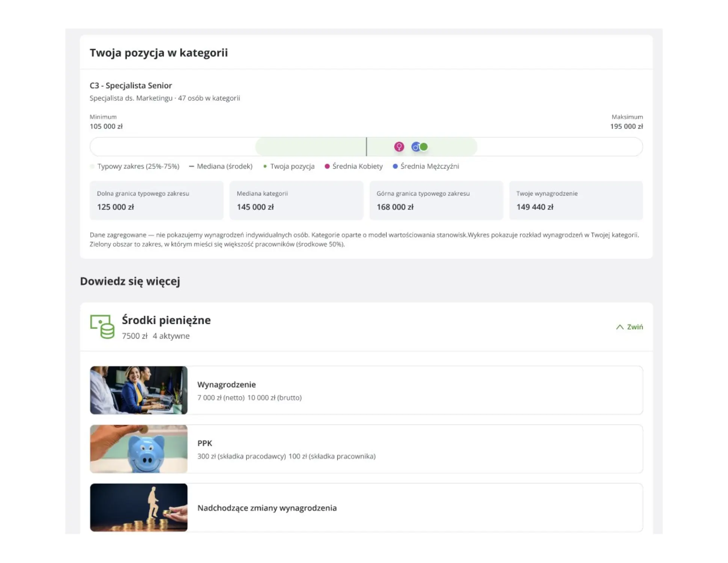Click the pink dot next to Średnia Kobiety
This screenshot has height=563, width=728.
click(x=327, y=166)
